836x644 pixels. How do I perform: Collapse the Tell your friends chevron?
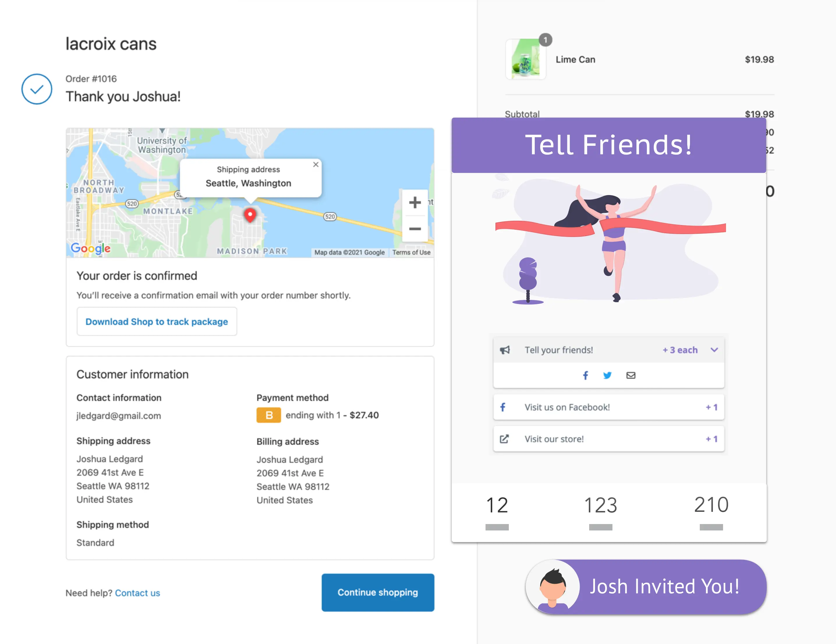pyautogui.click(x=714, y=350)
